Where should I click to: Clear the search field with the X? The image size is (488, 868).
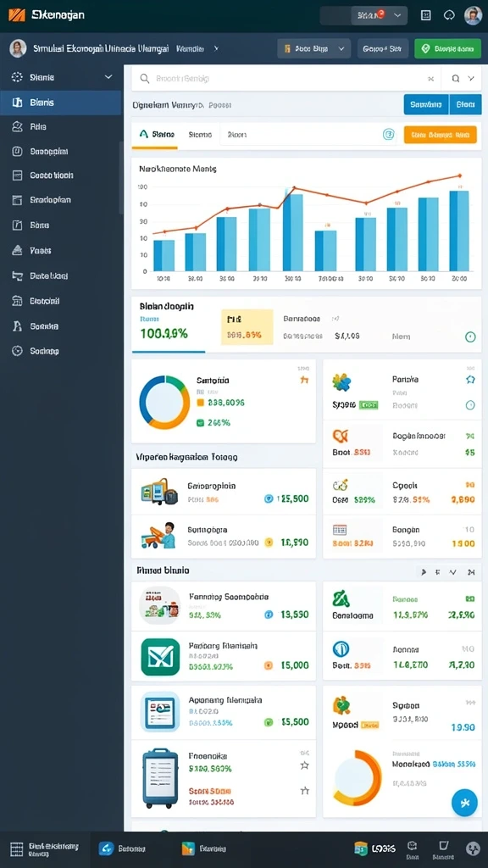(430, 79)
